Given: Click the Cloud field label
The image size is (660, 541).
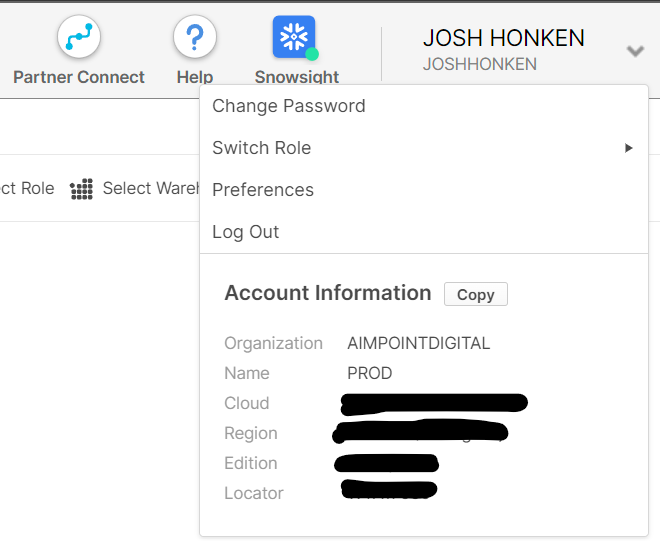Looking at the screenshot, I should [x=247, y=403].
